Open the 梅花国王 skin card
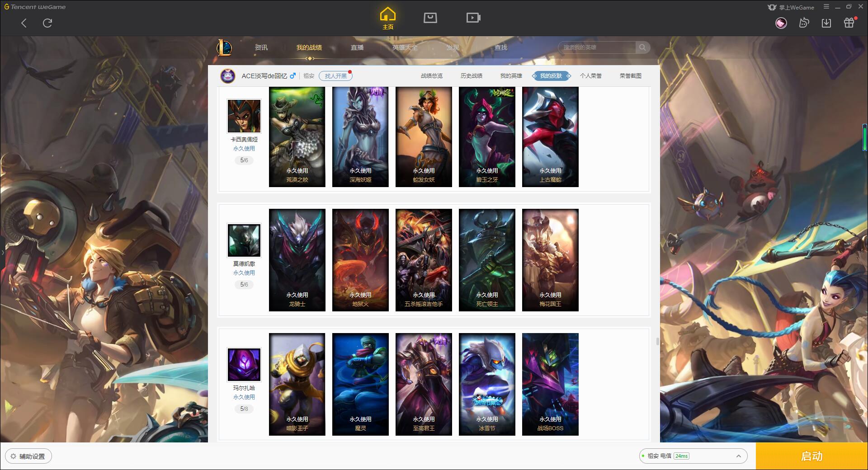The width and height of the screenshot is (868, 470). pos(550,260)
